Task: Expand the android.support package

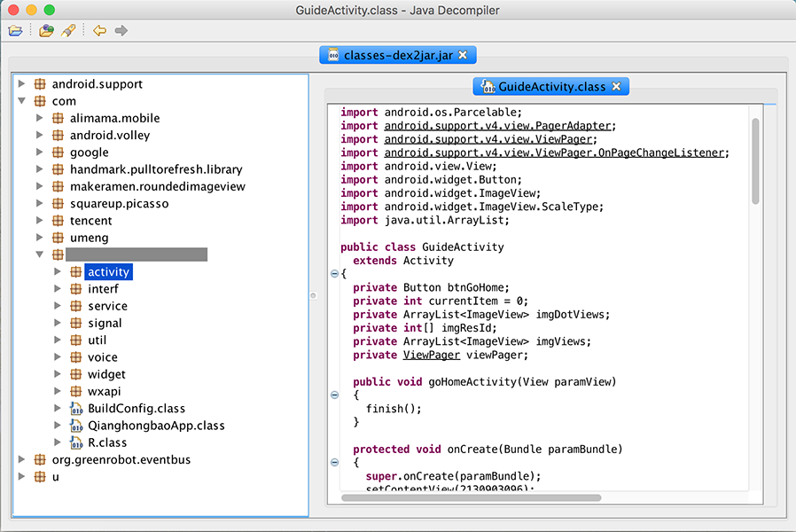Action: click(x=22, y=84)
